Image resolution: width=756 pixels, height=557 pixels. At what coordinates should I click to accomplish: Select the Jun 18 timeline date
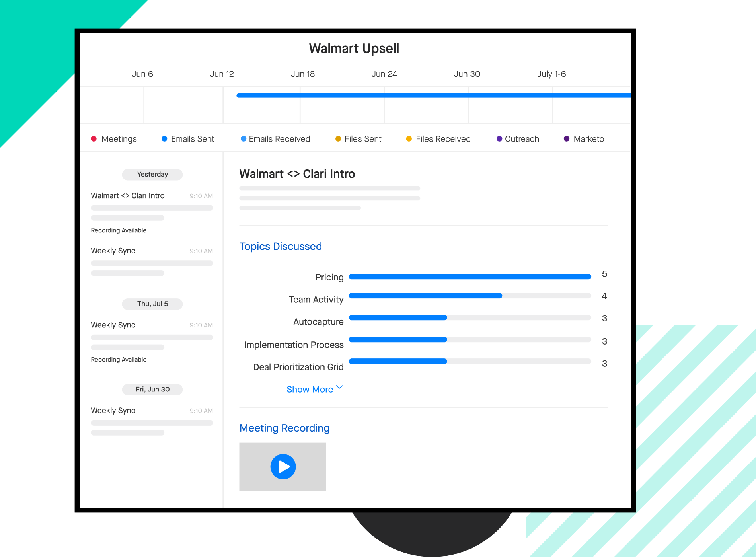pos(303,74)
